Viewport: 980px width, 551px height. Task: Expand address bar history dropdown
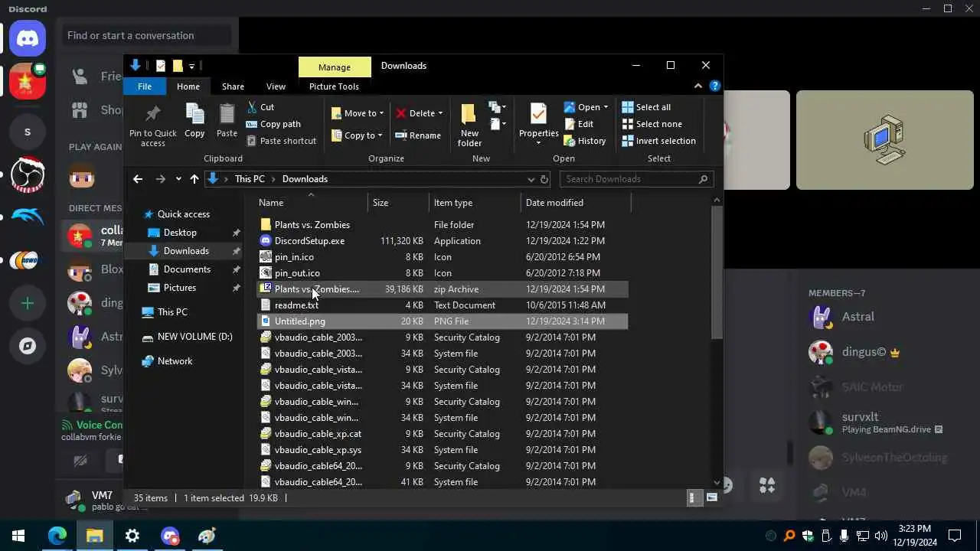(531, 179)
